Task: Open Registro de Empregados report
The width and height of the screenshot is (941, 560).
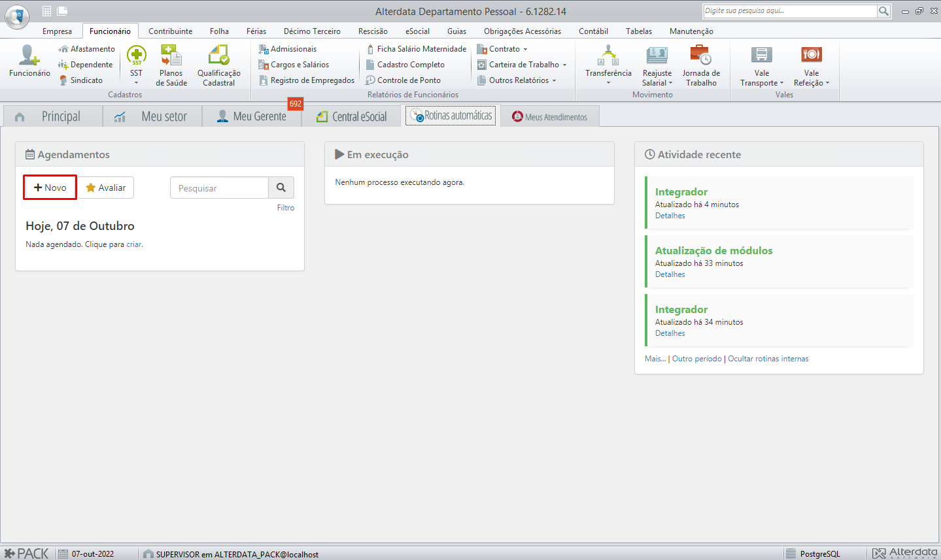Action: [306, 80]
